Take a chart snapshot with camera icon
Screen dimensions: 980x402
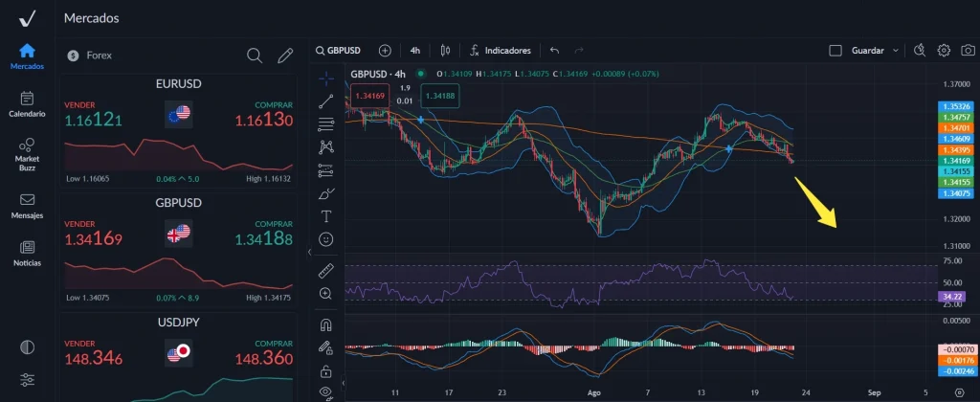tap(968, 51)
